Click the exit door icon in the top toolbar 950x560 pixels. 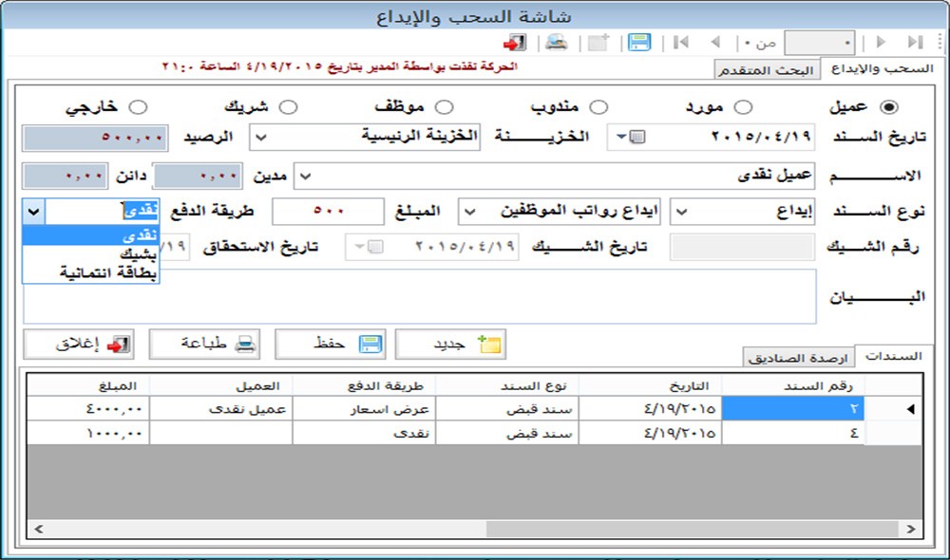(x=515, y=43)
